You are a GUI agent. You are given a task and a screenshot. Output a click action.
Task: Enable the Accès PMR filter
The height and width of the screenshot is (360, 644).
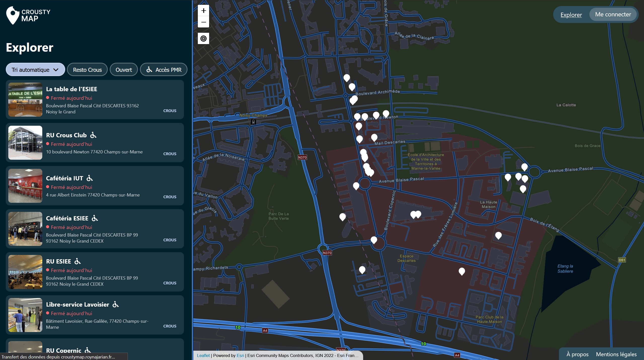tap(164, 70)
